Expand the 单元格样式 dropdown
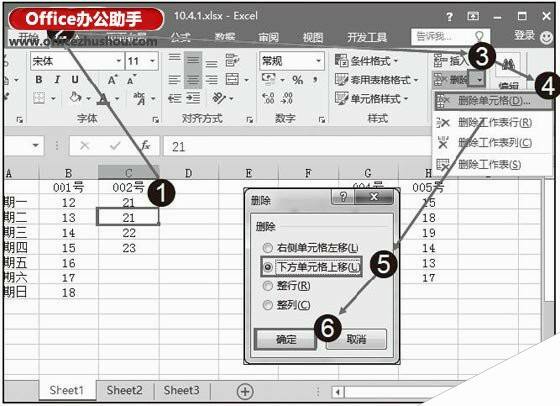This screenshot has height=406, width=560. pos(406,99)
